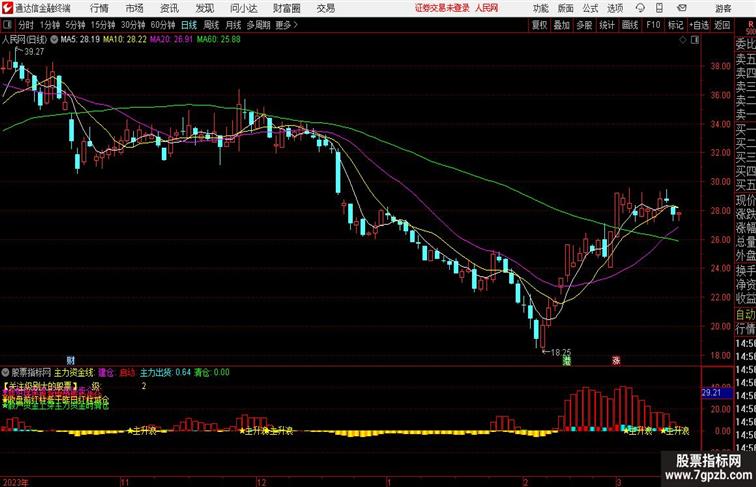The height and width of the screenshot is (487, 756).
Task: Click the 多股 multi-stock button
Action: [584, 25]
